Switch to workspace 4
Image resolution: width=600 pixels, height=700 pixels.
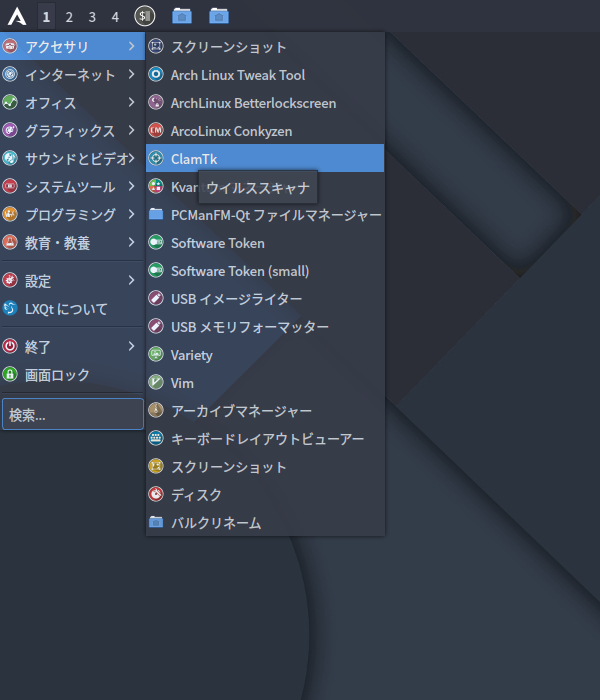pos(116,17)
